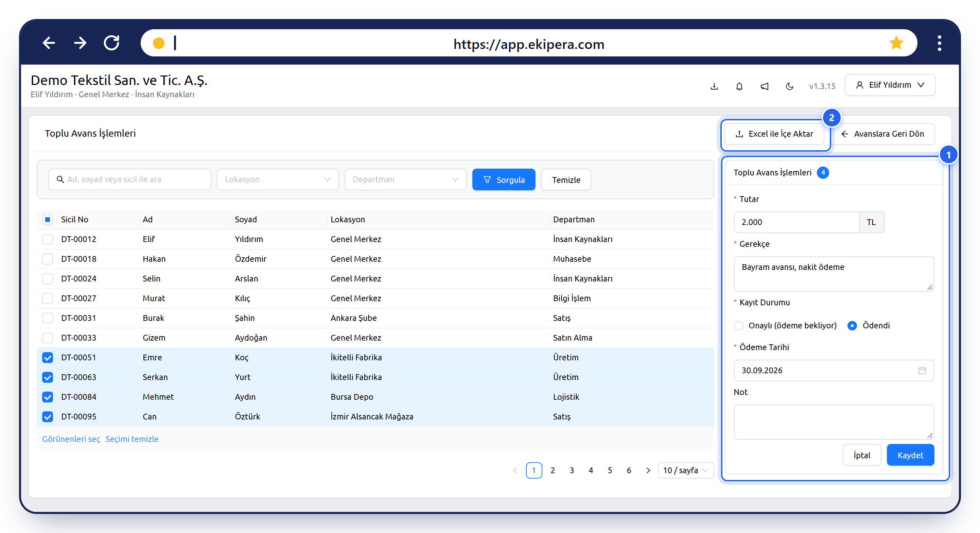Check the row DT-00018 Hakan Özdemir
980x533 pixels.
(x=48, y=259)
